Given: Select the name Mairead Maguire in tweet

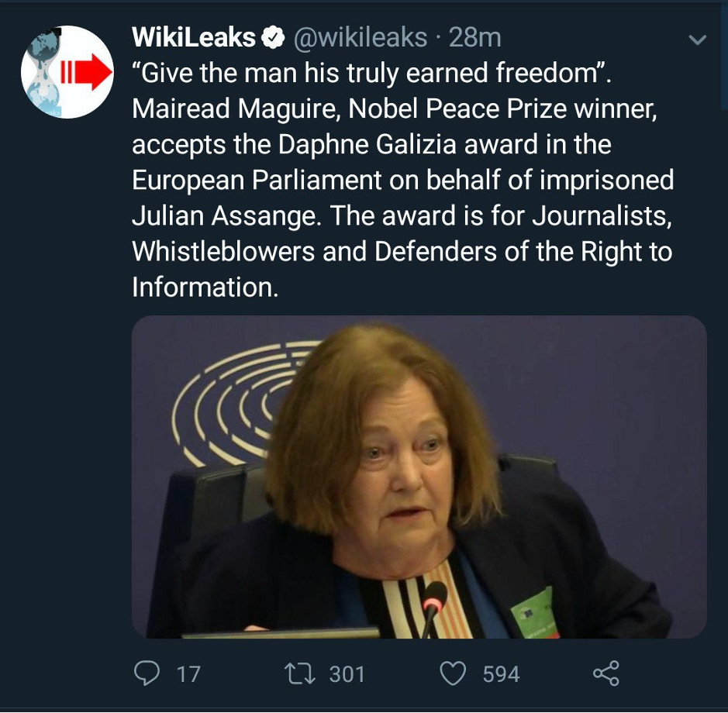Looking at the screenshot, I should click(235, 108).
